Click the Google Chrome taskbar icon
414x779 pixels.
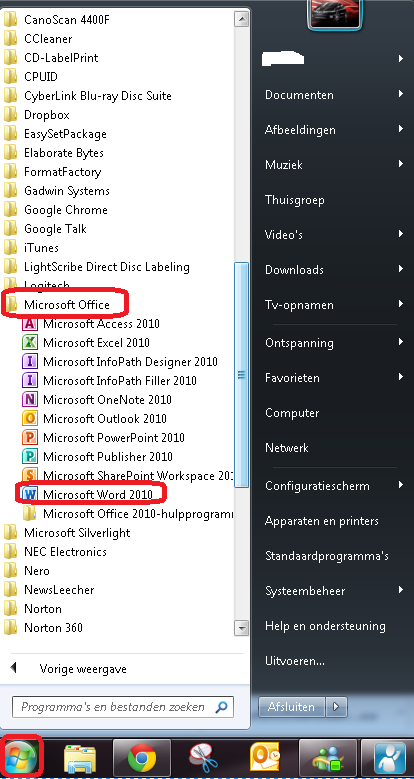[x=142, y=759]
